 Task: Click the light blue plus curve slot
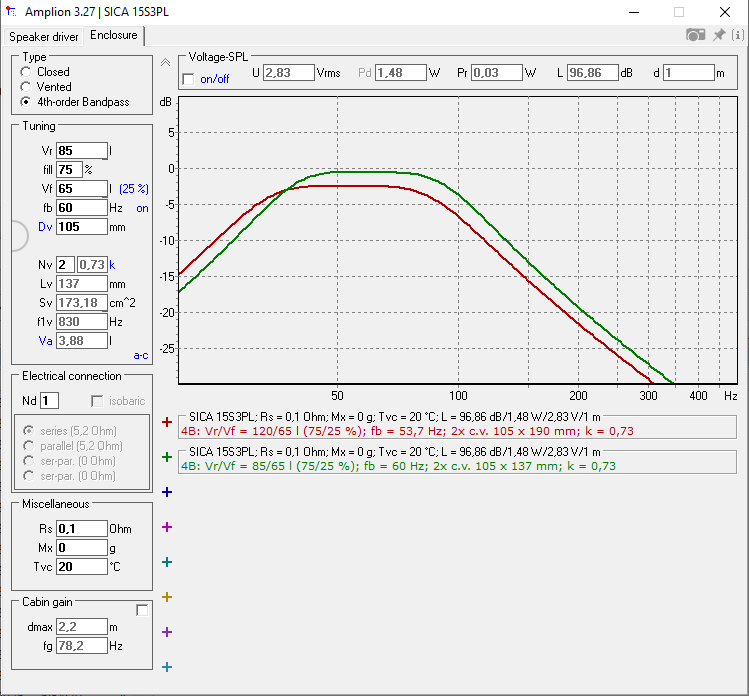click(x=167, y=667)
